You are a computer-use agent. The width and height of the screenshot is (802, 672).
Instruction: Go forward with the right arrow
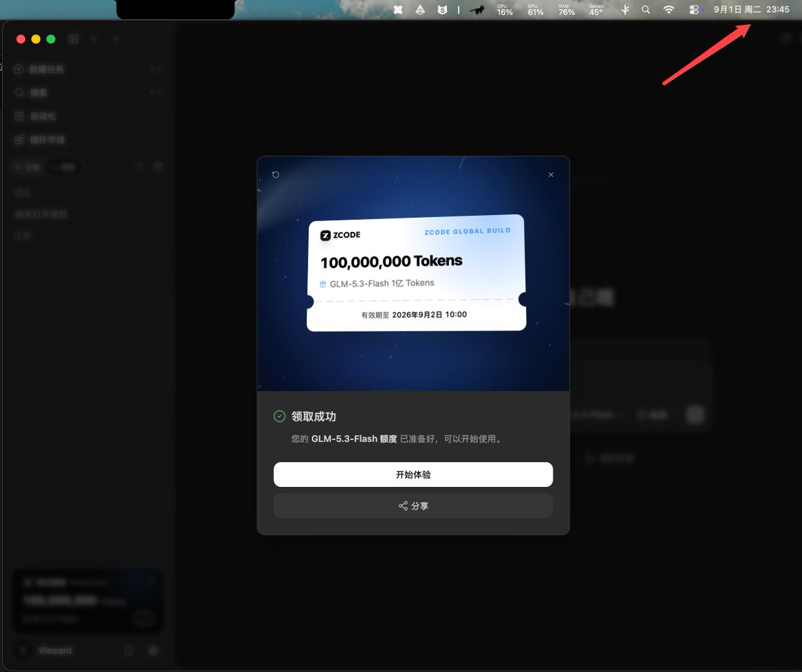point(116,39)
